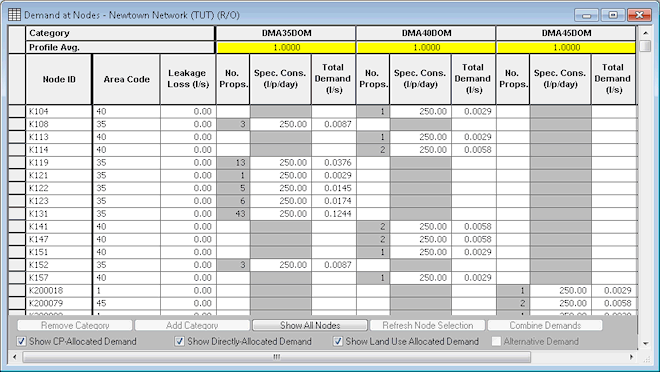
Task: Click K119's No. Props. value 13
Action: click(233, 162)
